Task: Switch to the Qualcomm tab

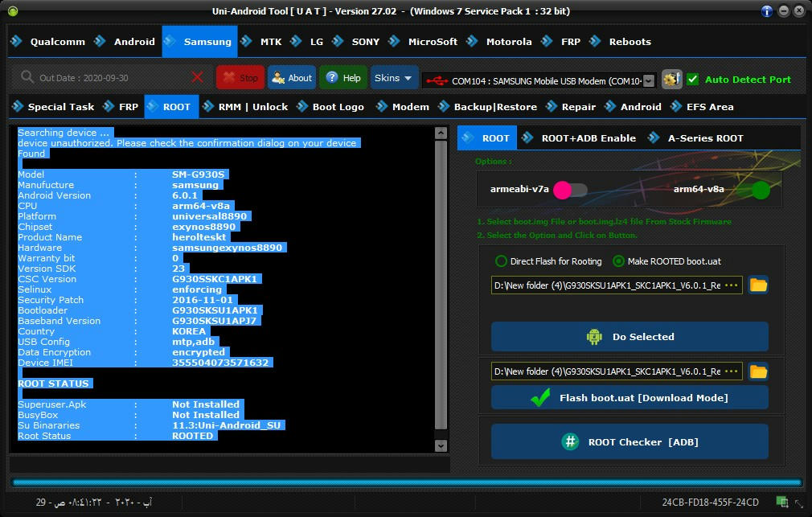Action: click(47, 42)
